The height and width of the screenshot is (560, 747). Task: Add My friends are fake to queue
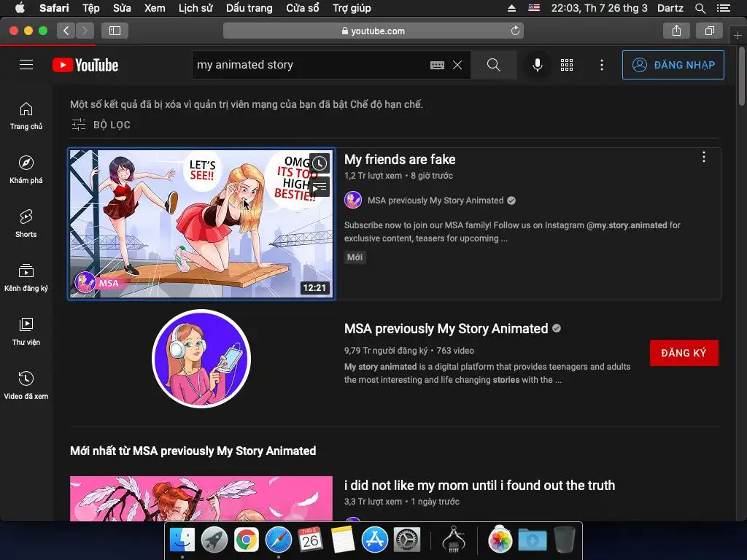320,187
